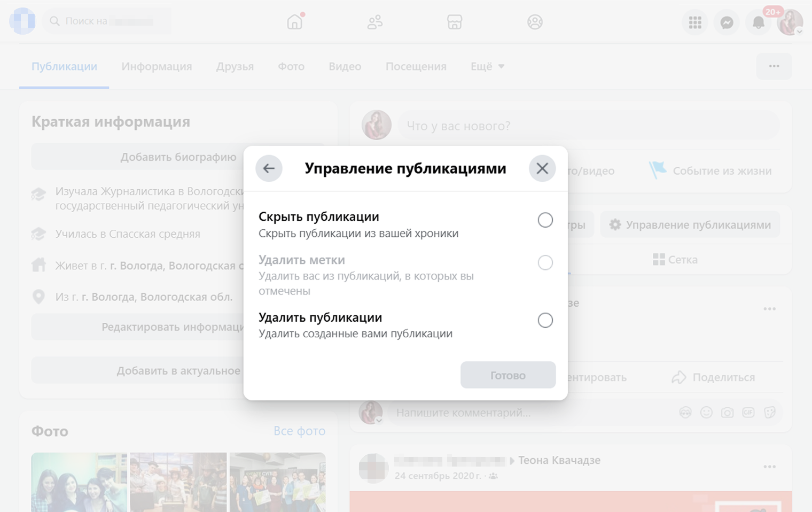Click the Управление публикациями gear button

(690, 225)
